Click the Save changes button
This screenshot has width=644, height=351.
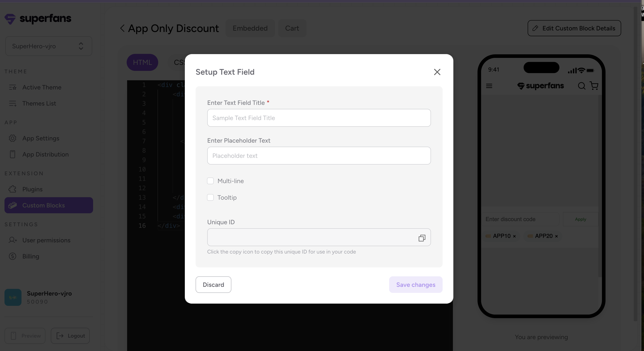416,285
